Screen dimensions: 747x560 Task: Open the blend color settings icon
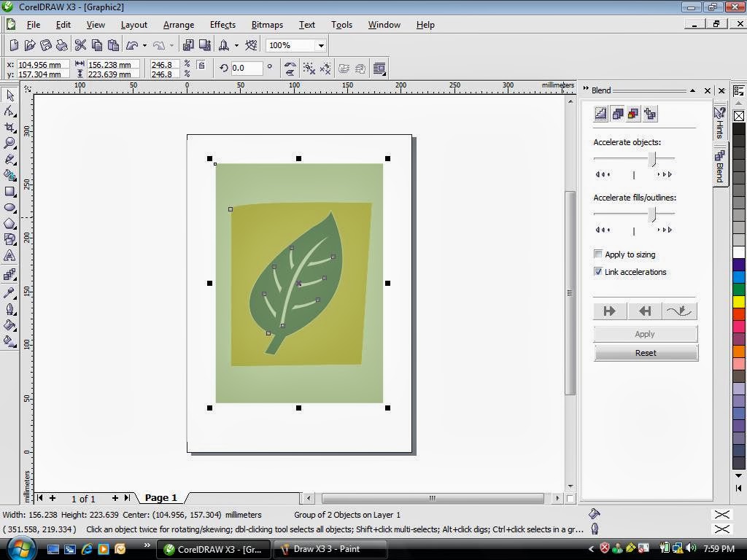(x=633, y=113)
